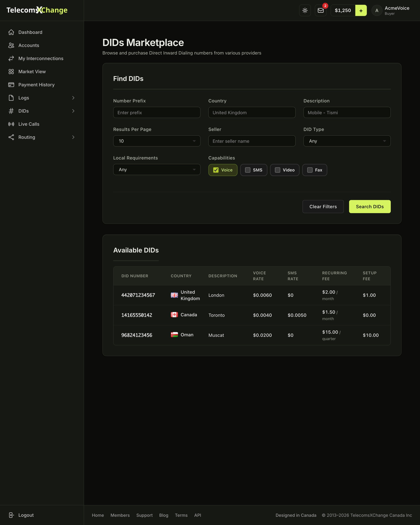The height and width of the screenshot is (525, 420).
Task: Click the Logs file icon
Action: tap(11, 98)
